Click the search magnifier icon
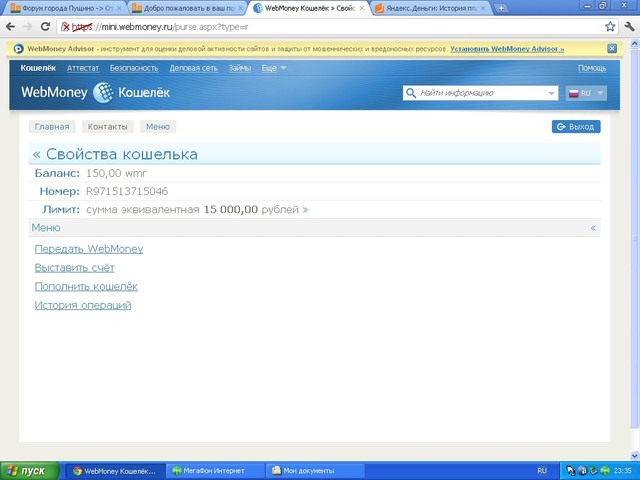This screenshot has width=640, height=480. pyautogui.click(x=411, y=93)
